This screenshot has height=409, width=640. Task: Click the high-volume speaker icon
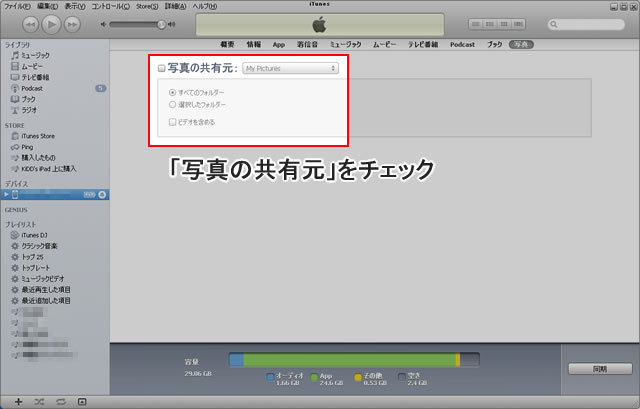(x=172, y=24)
